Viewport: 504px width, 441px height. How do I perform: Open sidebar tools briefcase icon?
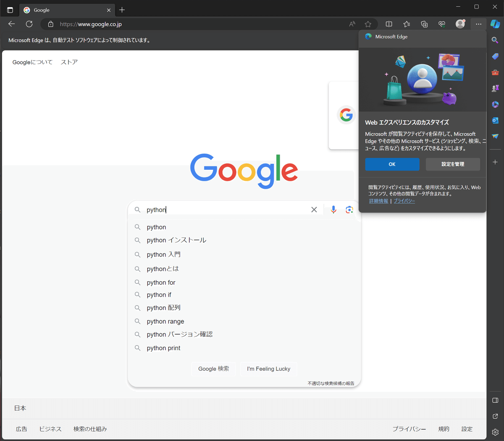coord(495,72)
